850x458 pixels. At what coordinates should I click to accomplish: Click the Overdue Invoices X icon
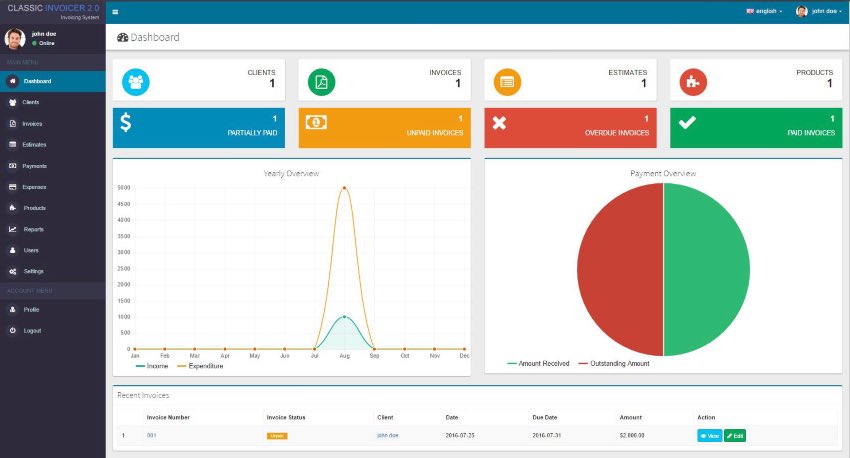click(500, 123)
